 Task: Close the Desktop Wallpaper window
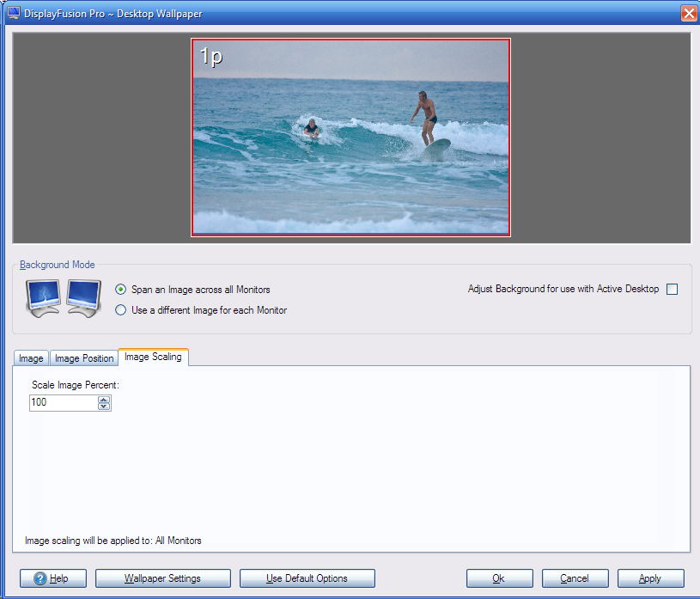(688, 13)
